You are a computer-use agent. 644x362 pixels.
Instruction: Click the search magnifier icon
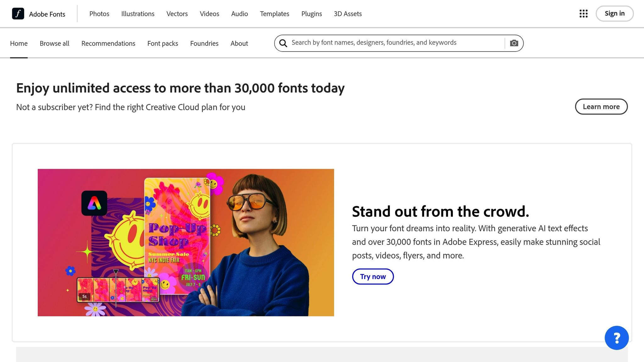click(x=283, y=43)
